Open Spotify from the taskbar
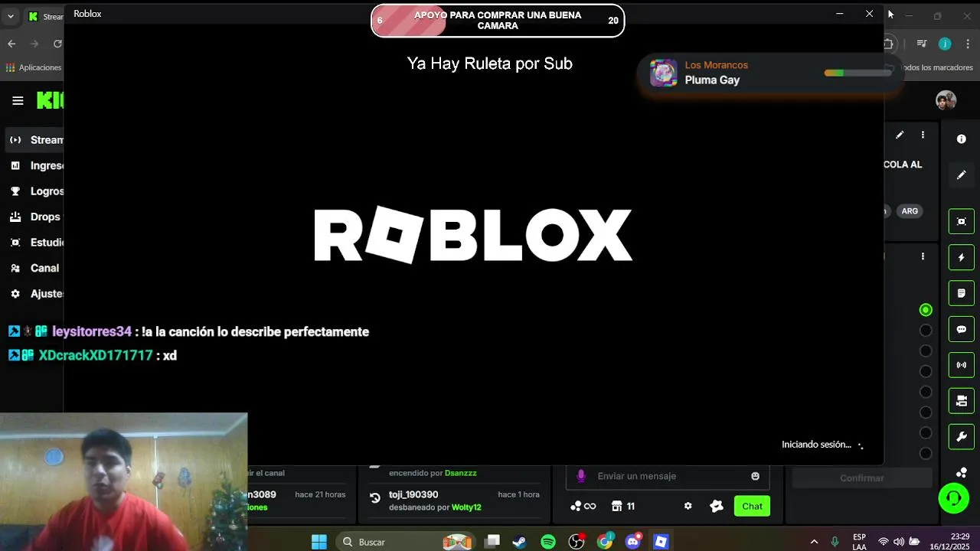Screen dimensions: 980x551 (548, 542)
